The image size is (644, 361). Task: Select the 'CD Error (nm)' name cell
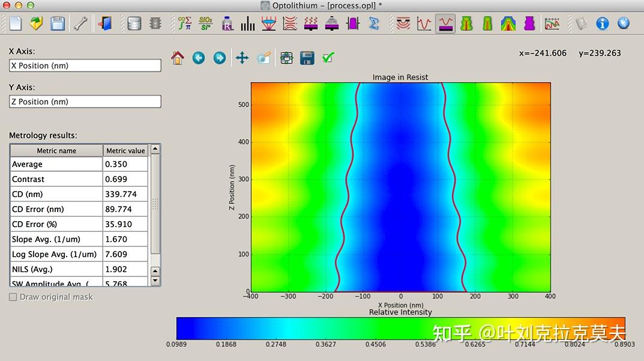56,209
